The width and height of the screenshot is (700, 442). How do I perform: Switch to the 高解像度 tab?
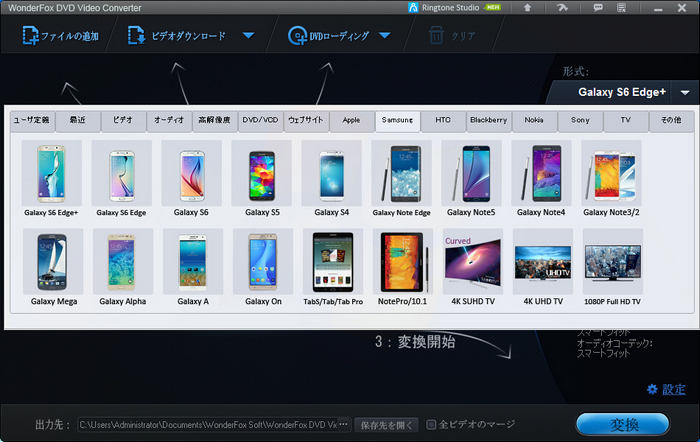215,121
